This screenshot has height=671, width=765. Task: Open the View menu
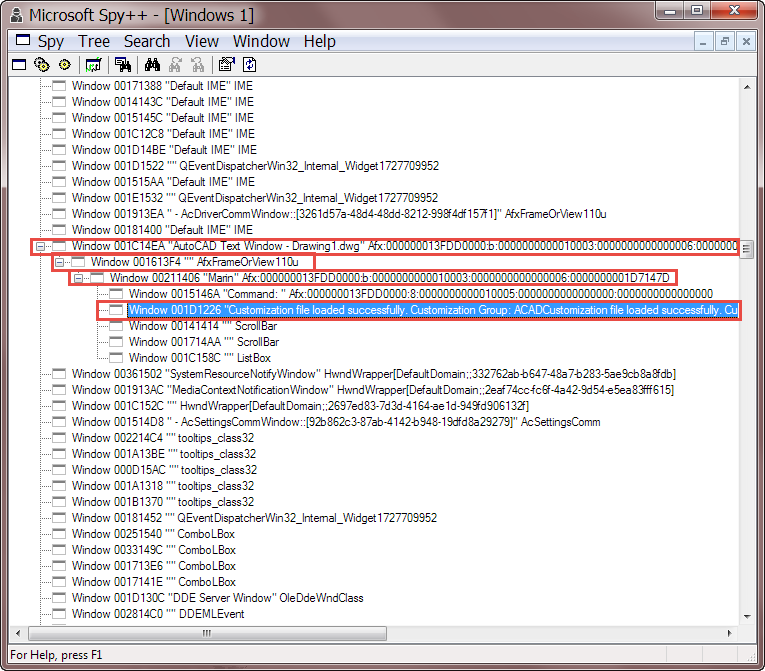point(202,41)
